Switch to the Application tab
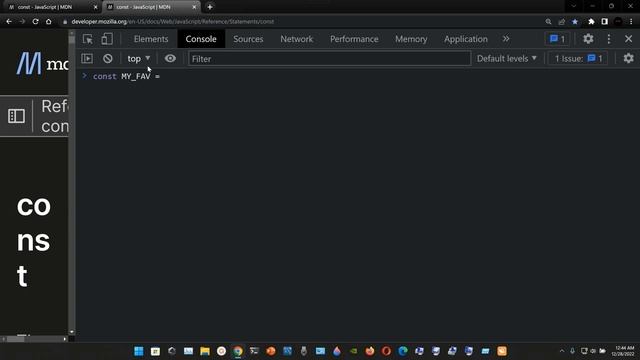Image resolution: width=640 pixels, height=360 pixels. coord(466,39)
